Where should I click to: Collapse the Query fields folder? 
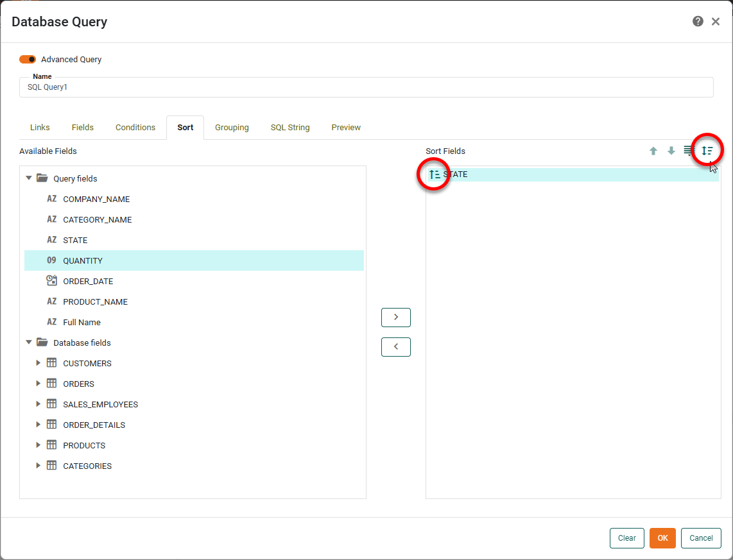pyautogui.click(x=28, y=178)
